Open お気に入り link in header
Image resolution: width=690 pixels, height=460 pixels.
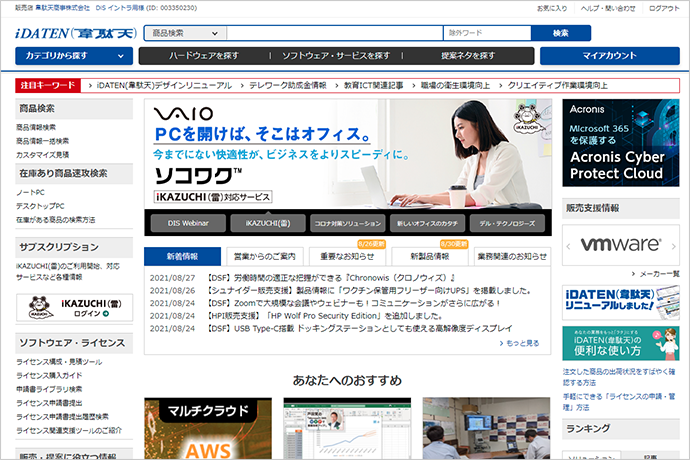point(552,8)
